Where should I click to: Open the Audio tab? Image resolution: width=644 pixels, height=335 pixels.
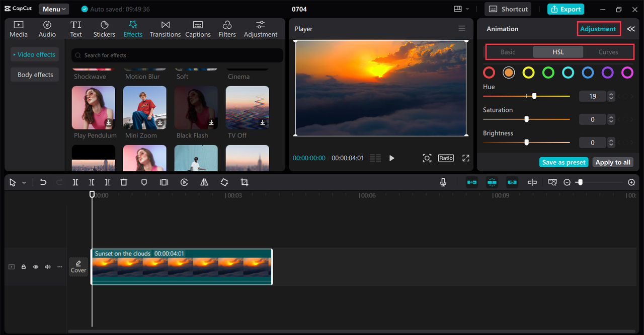(x=47, y=29)
